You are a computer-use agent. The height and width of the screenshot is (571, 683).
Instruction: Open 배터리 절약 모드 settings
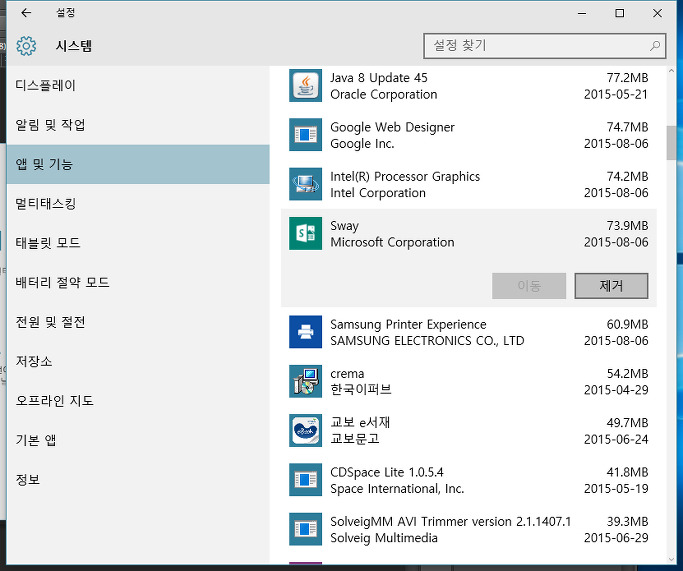point(138,282)
